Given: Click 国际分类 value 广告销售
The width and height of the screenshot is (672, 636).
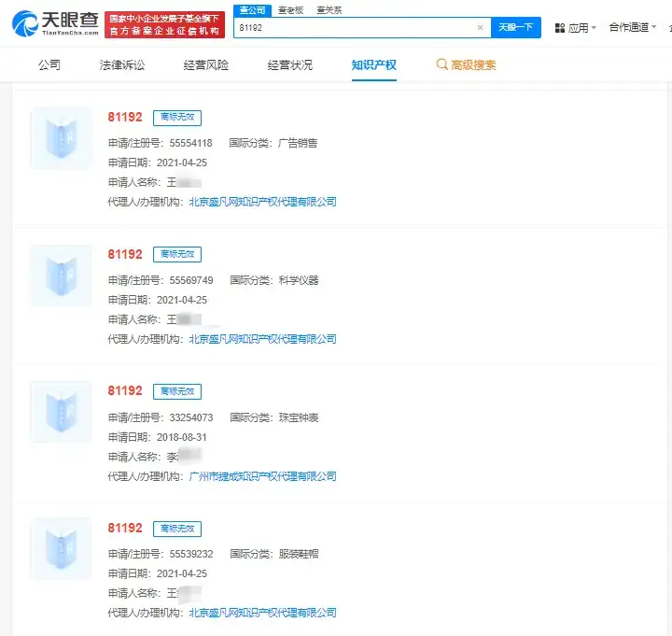Looking at the screenshot, I should pyautogui.click(x=298, y=143).
